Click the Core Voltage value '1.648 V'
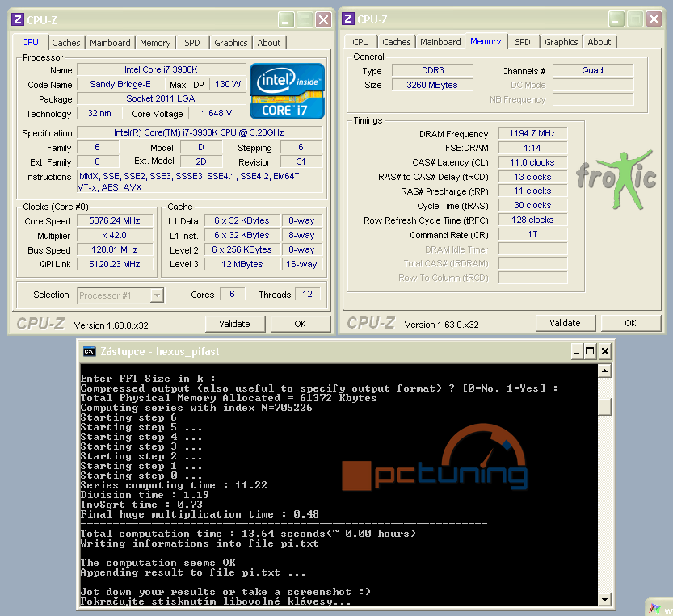Screen dimensions: 673x616 click(217, 113)
